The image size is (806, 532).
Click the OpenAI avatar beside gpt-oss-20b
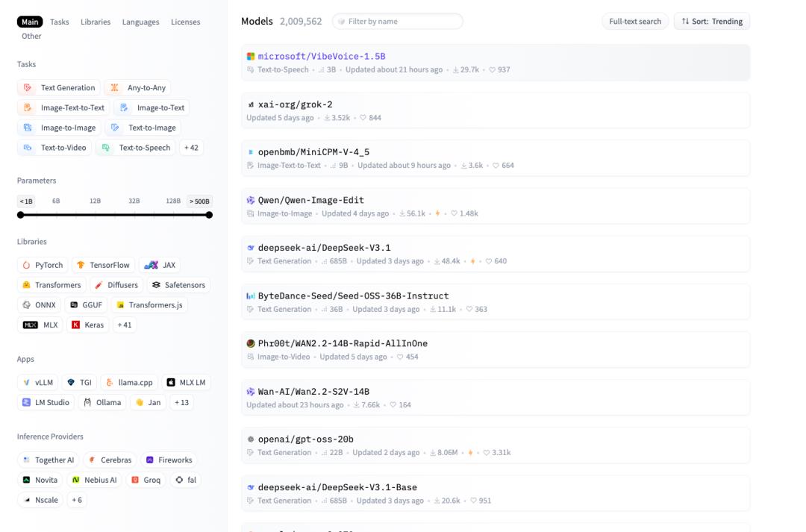tap(250, 439)
